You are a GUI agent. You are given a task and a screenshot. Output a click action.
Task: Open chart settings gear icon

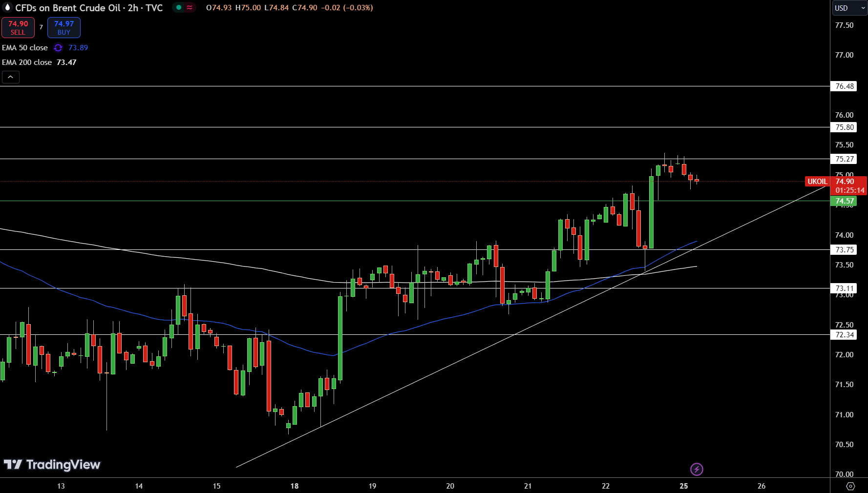[x=850, y=486]
